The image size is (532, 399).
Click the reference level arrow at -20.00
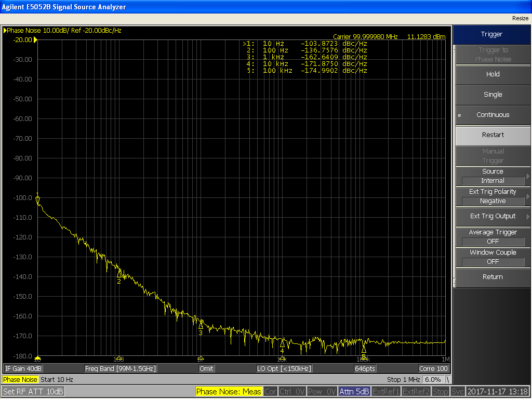click(35, 40)
